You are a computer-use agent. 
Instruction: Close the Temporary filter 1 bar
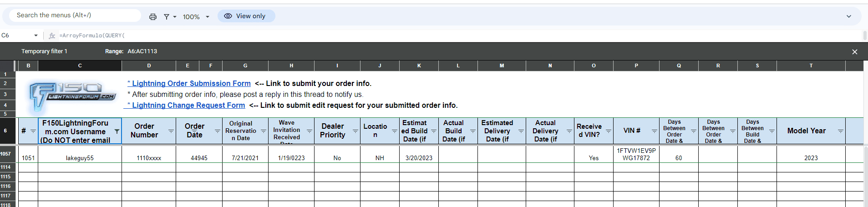(854, 52)
